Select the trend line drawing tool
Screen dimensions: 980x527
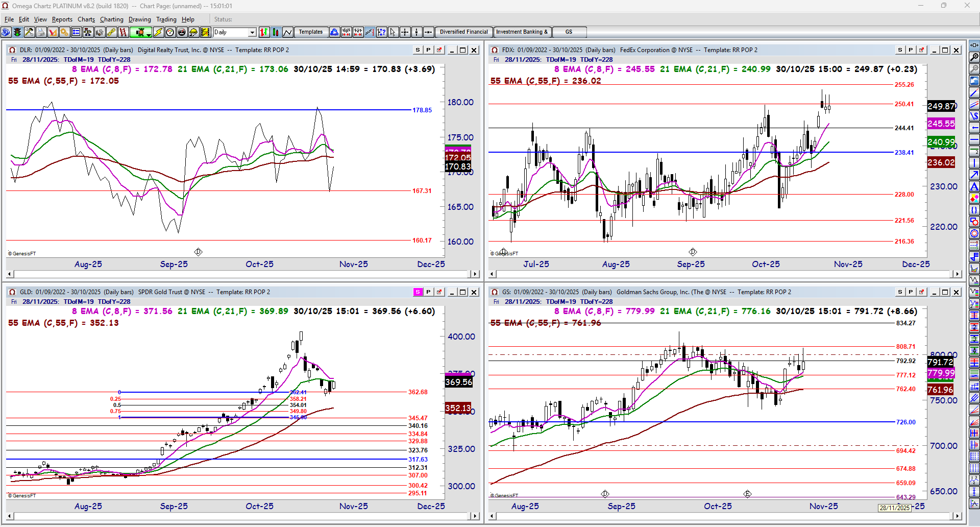(974, 92)
